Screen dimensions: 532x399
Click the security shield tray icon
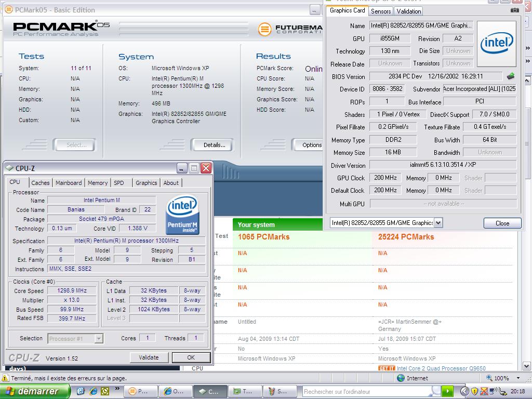474,391
